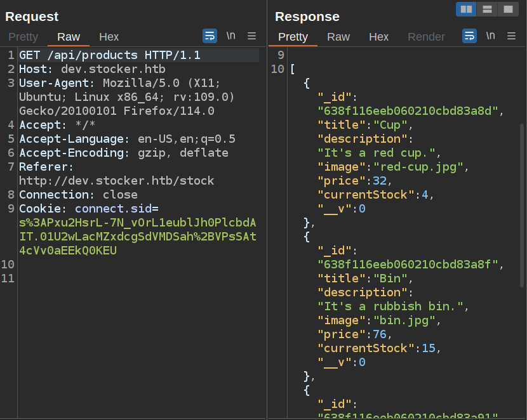The width and height of the screenshot is (527, 420).
Task: Choose the combined tabbed view layout icon
Action: (508, 9)
